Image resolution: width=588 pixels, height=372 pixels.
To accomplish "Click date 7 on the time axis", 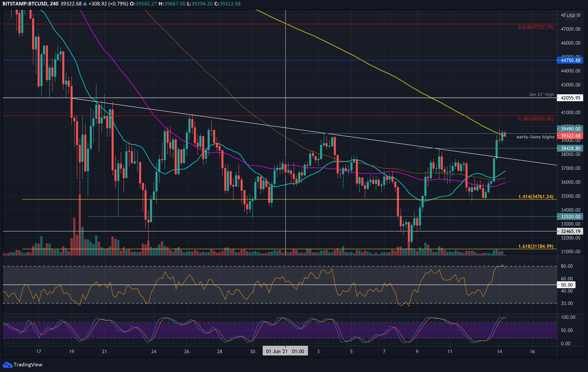I will (x=384, y=352).
